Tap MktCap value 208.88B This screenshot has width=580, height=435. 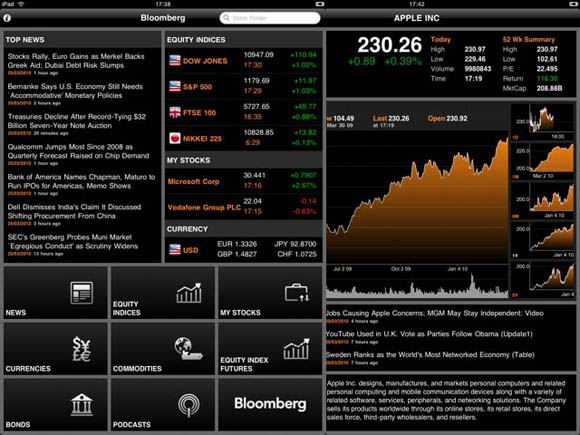pos(549,88)
